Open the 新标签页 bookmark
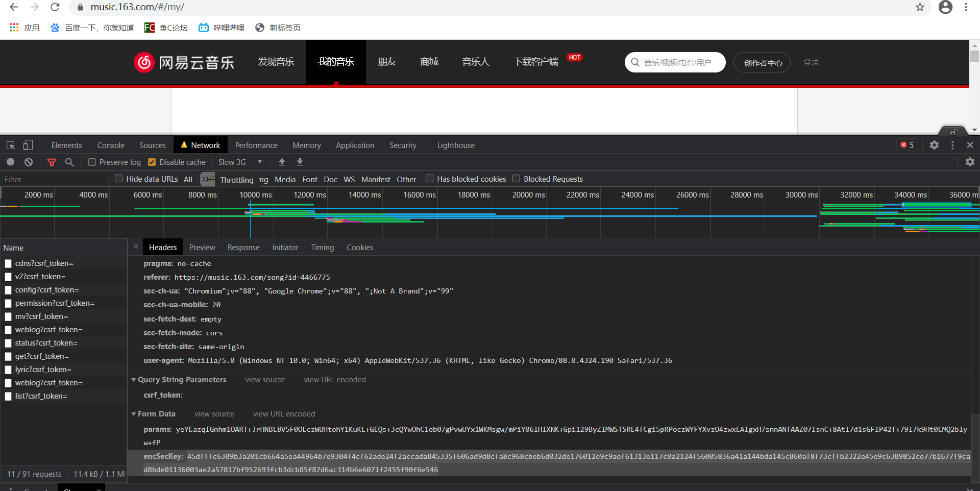This screenshot has width=980, height=491. pos(278,28)
